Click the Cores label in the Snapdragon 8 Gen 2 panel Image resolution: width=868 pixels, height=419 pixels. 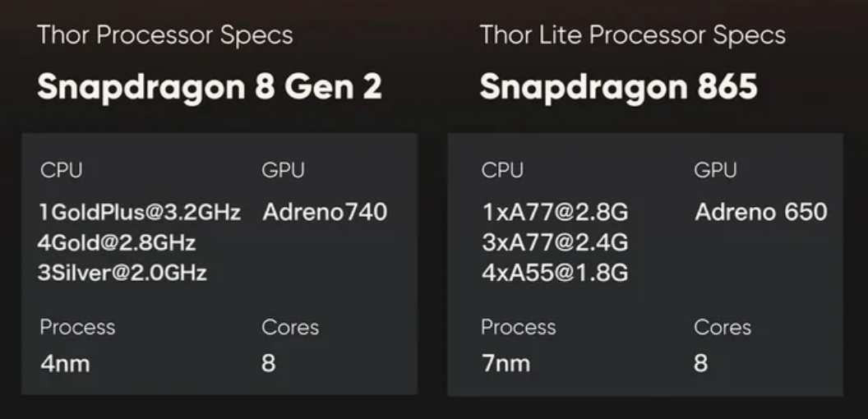(x=290, y=327)
